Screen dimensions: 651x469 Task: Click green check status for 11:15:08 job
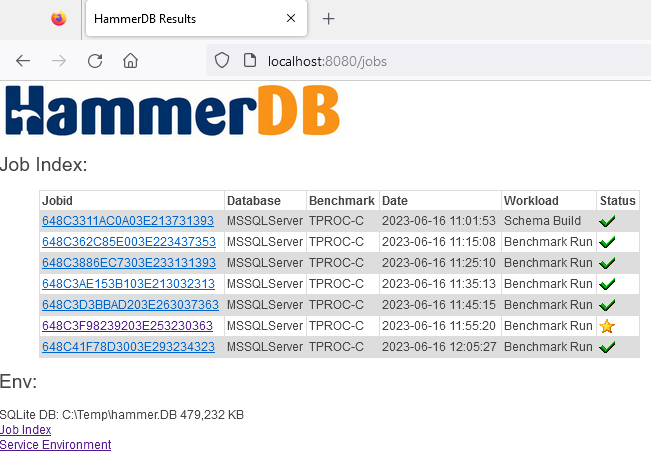coord(607,242)
